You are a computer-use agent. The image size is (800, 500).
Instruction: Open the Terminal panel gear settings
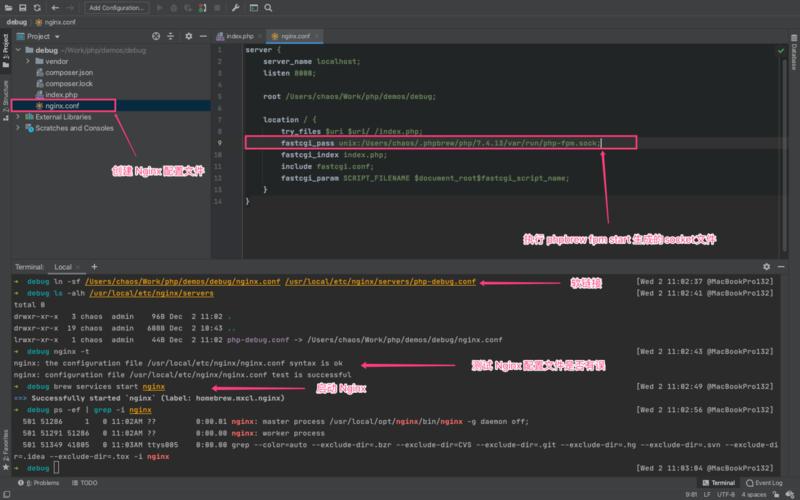pos(766,266)
